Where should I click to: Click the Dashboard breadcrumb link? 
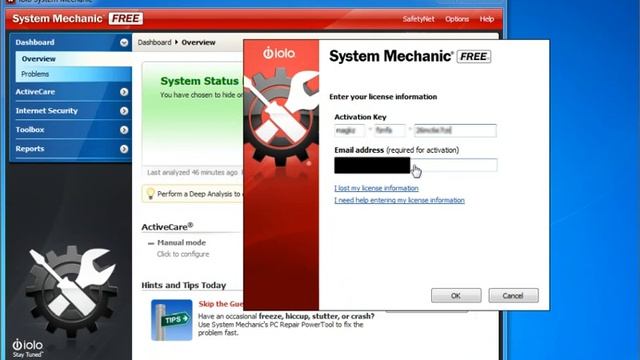154,42
